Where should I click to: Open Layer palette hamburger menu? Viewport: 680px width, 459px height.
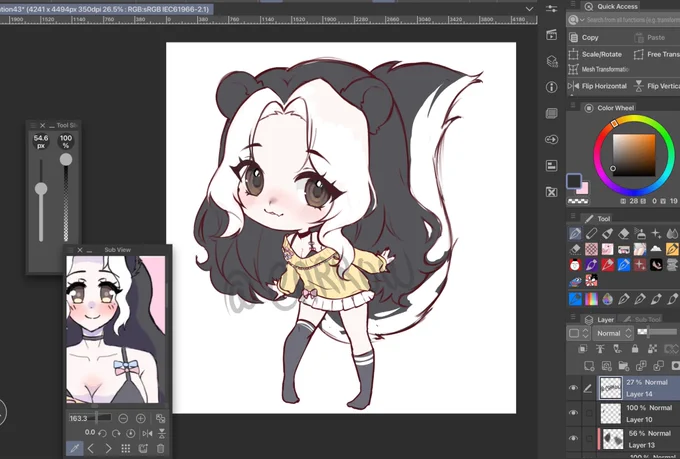point(572,317)
